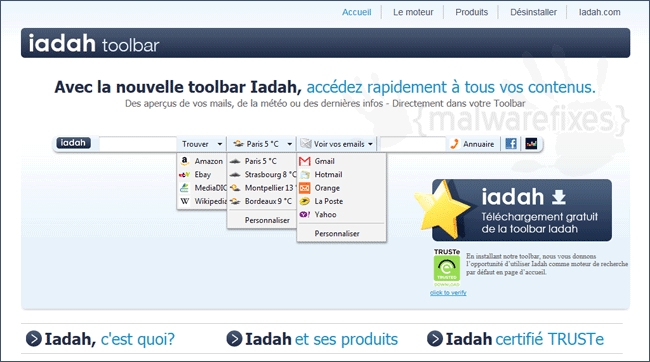Click the Amazon logo icon
Image resolution: width=650 pixels, height=362 pixels.
[x=185, y=161]
